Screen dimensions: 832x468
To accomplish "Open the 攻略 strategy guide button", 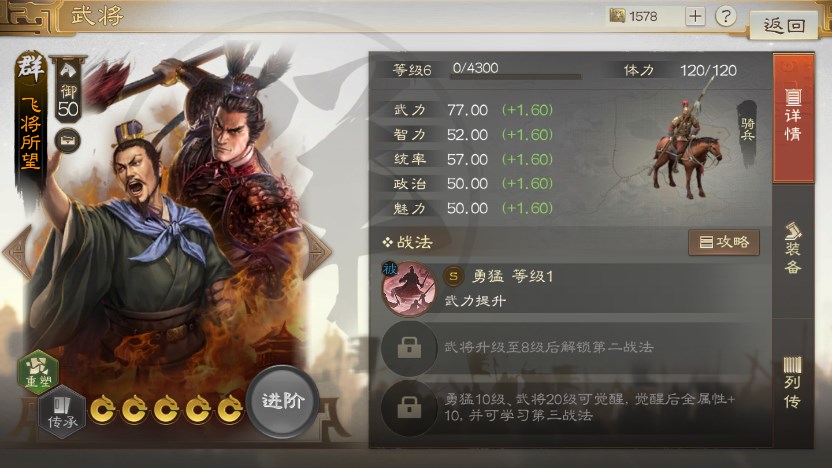I will [724, 242].
